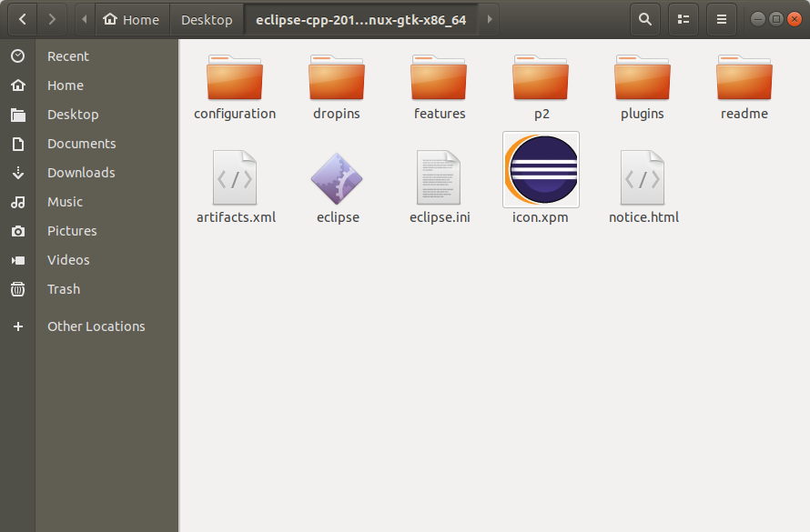Click the plus icon beside Other Locations
This screenshot has height=532, width=810.
(x=18, y=326)
